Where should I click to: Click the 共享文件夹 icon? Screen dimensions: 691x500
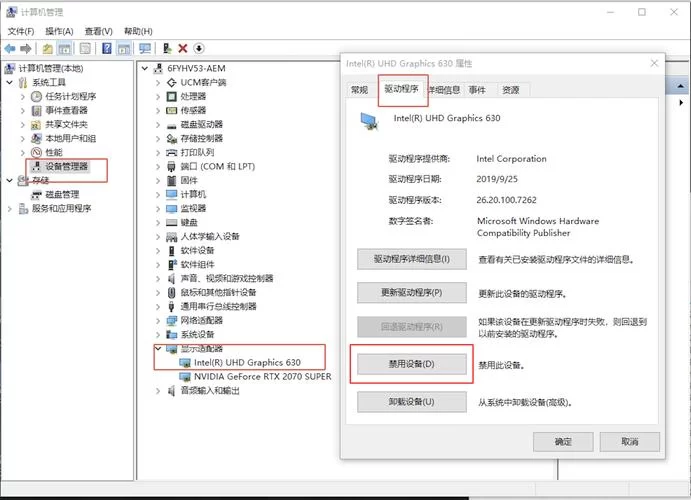tap(37, 125)
